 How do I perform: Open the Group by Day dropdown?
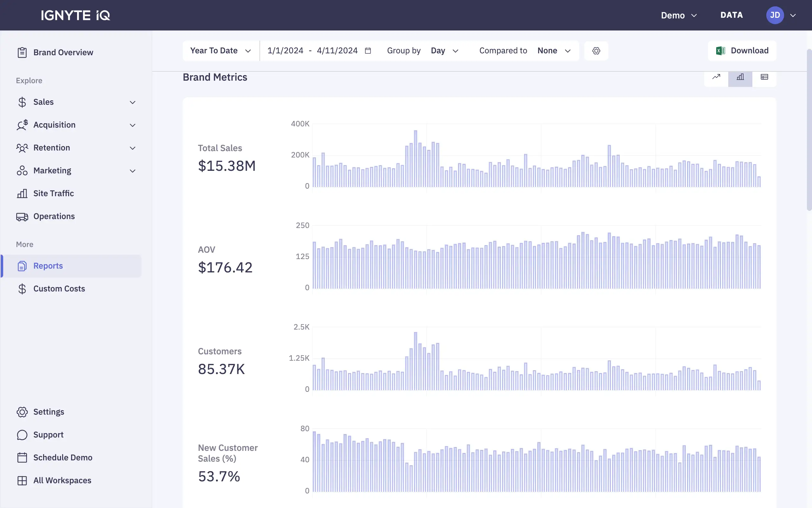(x=445, y=51)
